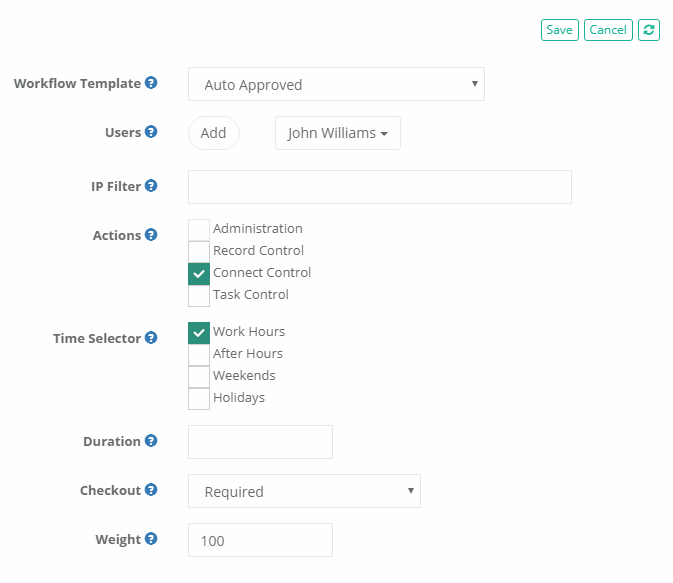
Task: Click the Add users button
Action: pos(213,133)
